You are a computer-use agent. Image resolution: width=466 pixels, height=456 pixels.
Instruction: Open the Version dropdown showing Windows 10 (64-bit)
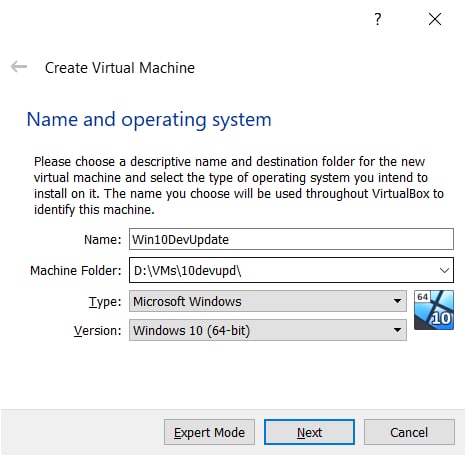coord(268,330)
